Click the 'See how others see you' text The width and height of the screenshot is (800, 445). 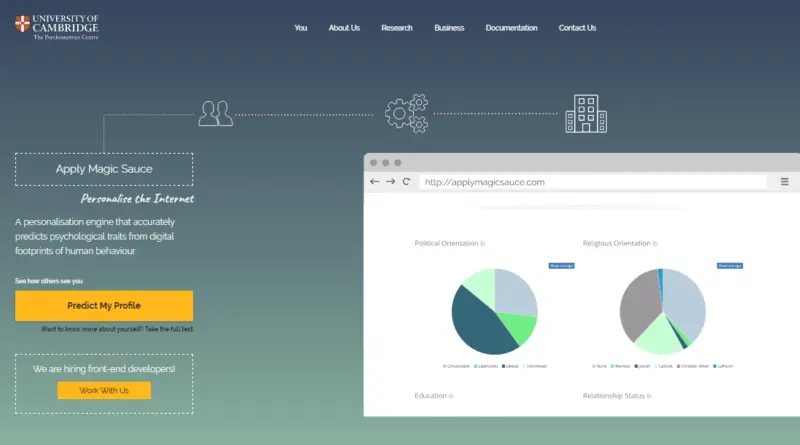pos(48,281)
